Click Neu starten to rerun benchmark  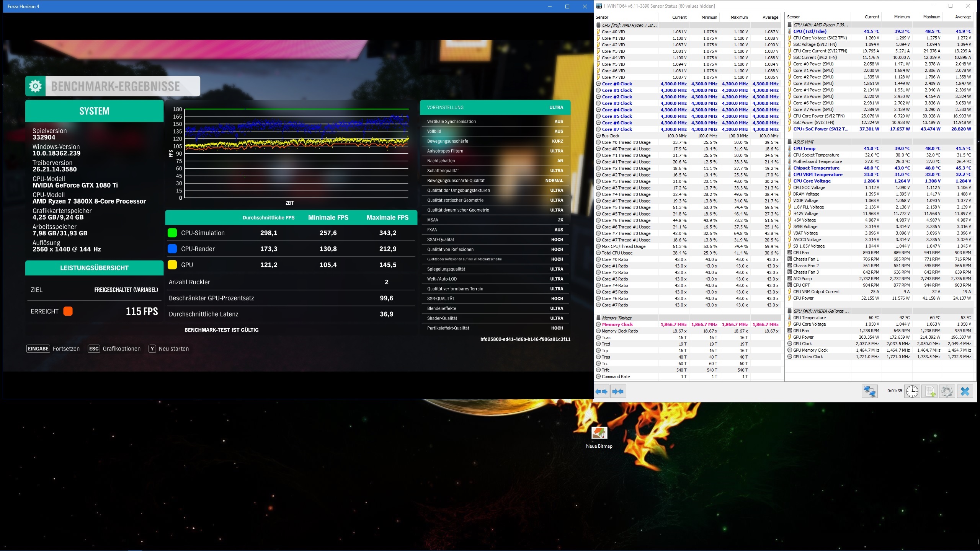pos(173,349)
